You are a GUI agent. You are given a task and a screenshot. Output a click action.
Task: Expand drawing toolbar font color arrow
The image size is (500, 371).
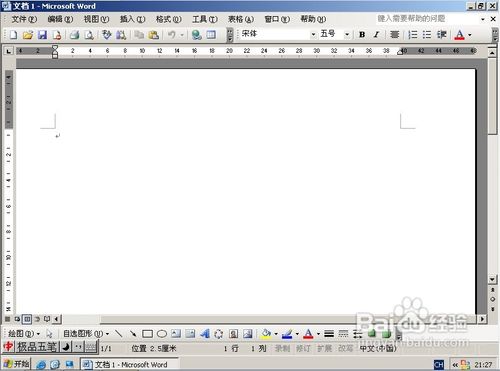click(318, 333)
